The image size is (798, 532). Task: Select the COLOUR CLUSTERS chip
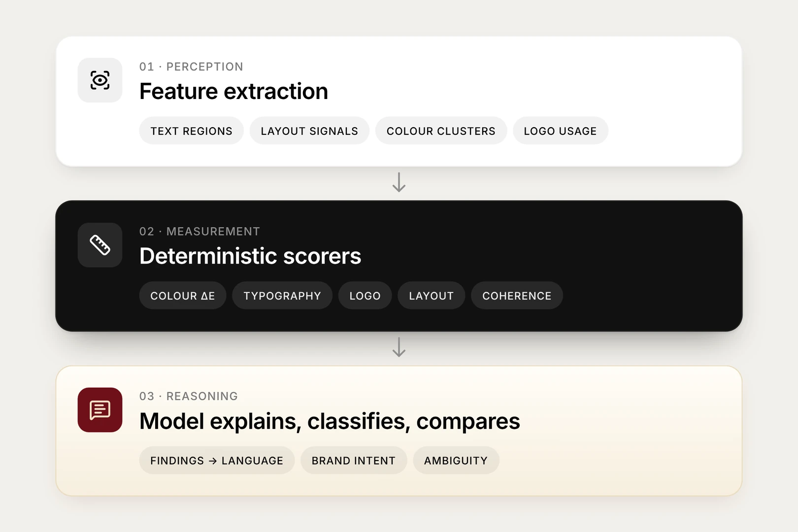[x=441, y=131]
